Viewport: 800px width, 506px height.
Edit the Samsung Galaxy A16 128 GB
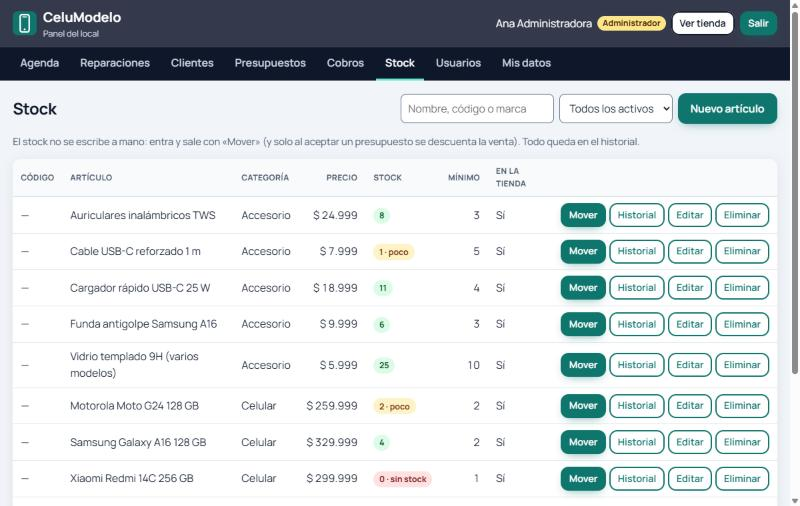[x=690, y=442]
